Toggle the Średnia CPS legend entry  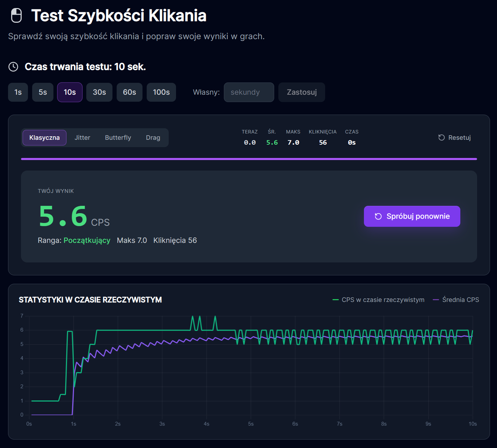[456, 300]
